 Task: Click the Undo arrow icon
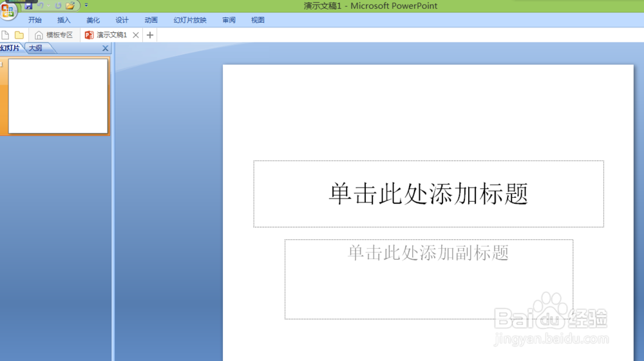pyautogui.click(x=41, y=6)
